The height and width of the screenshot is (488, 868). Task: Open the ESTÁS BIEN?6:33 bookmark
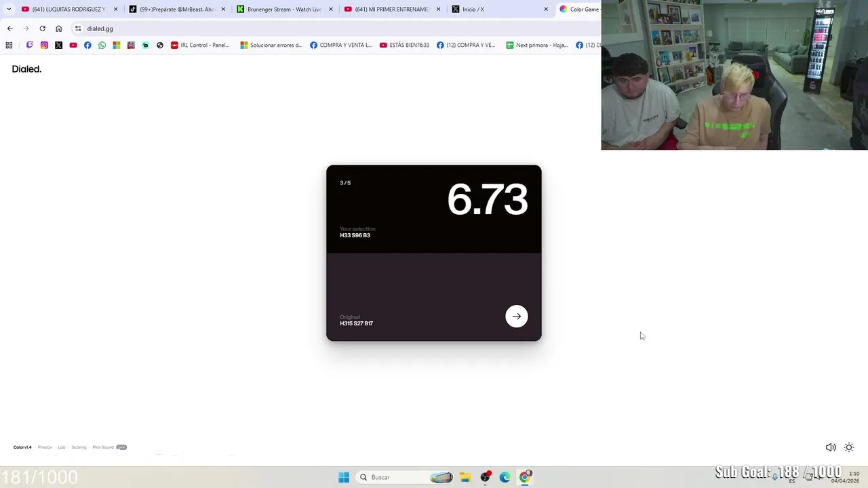[x=405, y=45]
